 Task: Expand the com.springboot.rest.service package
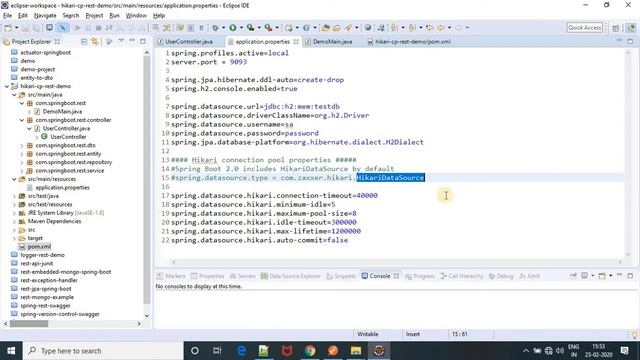tap(22, 171)
